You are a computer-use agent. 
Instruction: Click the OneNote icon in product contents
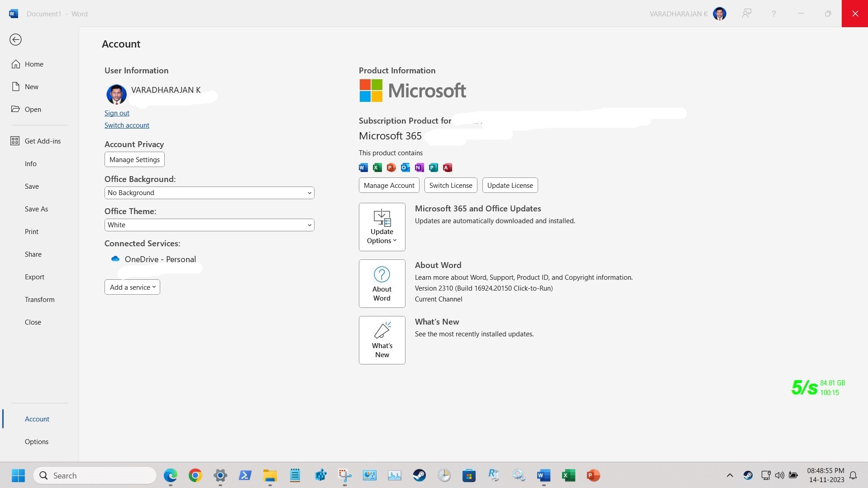click(420, 168)
